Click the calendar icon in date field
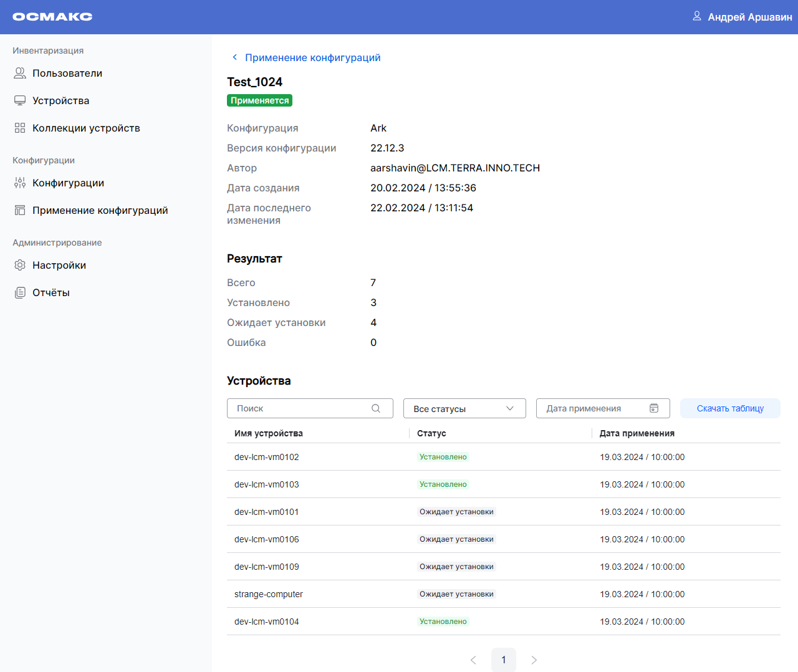798x672 pixels. tap(654, 408)
